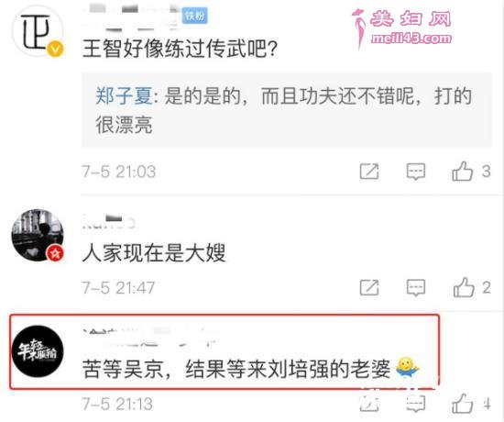Like the 人家现在是大嫂 comment
The image size is (504, 422).
click(463, 287)
